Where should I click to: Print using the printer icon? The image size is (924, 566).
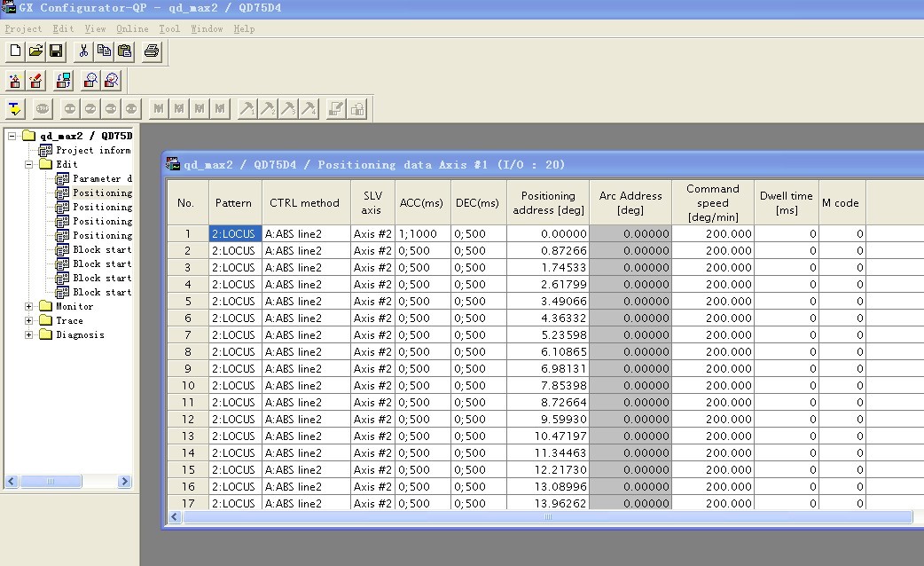tap(151, 51)
